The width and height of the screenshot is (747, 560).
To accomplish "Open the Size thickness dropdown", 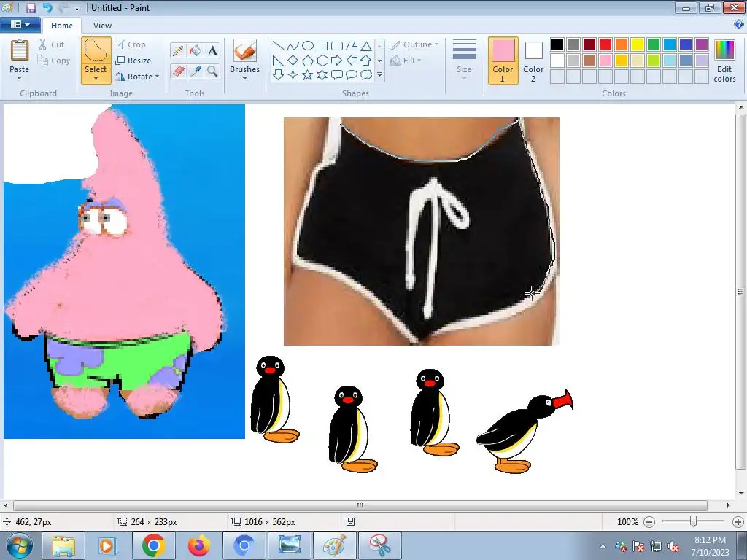I will pyautogui.click(x=464, y=61).
